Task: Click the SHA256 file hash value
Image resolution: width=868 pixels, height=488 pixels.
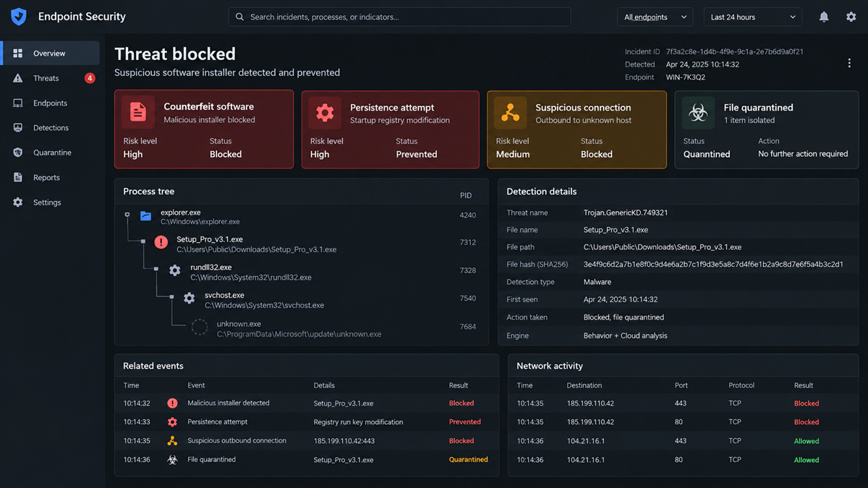Action: [713, 265]
